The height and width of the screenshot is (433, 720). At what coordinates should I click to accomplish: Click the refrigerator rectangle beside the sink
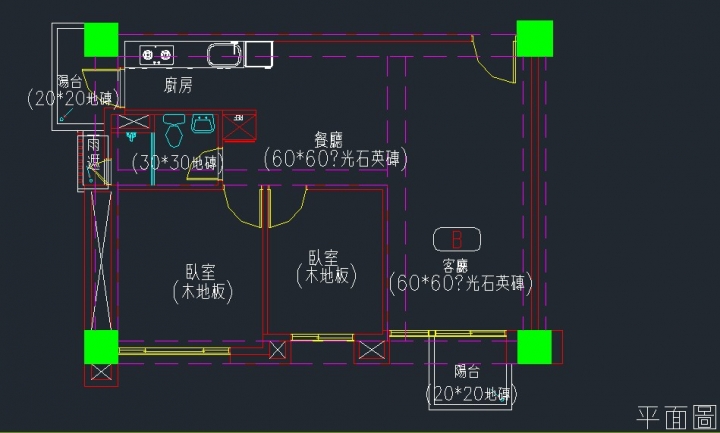pyautogui.click(x=259, y=54)
